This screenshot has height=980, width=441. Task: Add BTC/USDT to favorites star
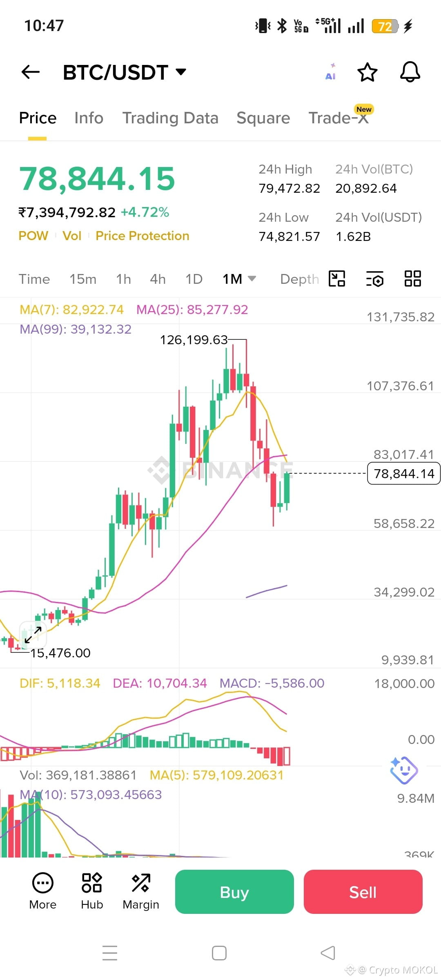coord(367,72)
